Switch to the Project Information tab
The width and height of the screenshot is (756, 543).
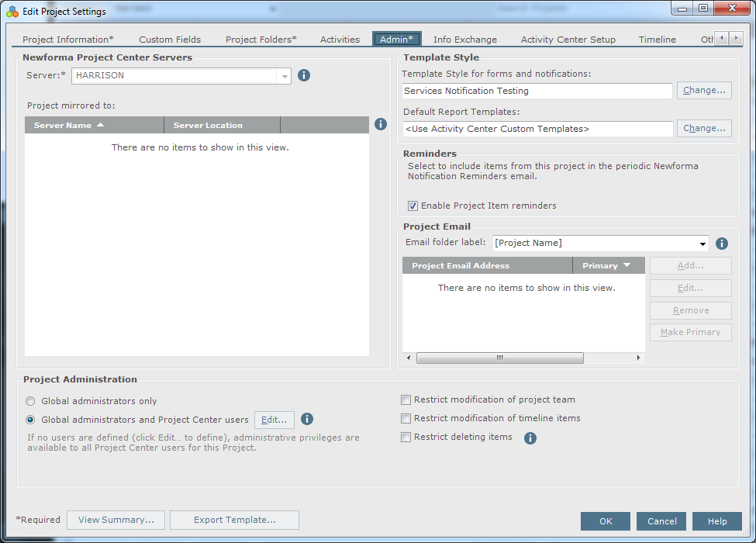[68, 40]
